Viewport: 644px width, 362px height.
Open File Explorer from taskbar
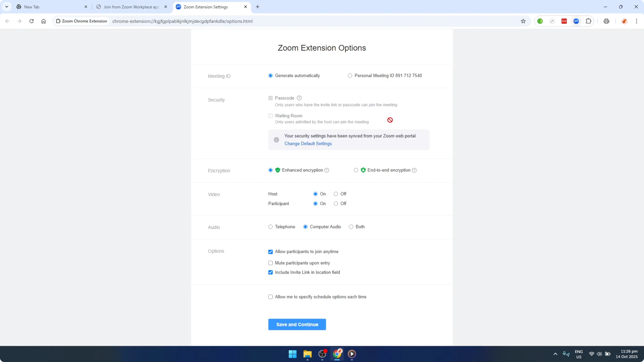point(307,354)
